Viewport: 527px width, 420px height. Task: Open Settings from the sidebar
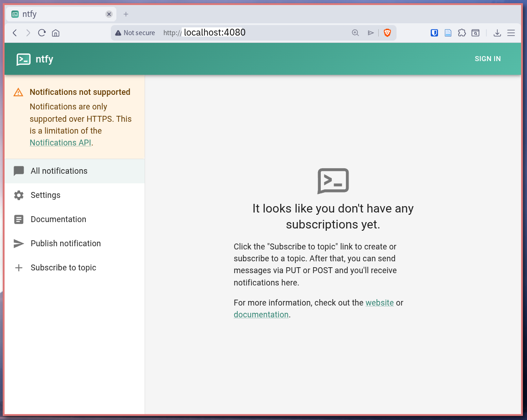(45, 195)
